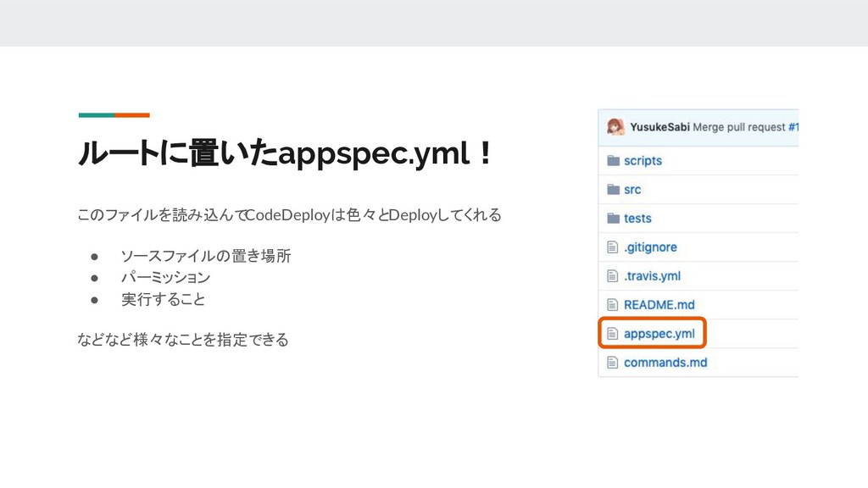Screen dimensions: 868x488
Task: Open the YusukeSabi author name link
Action: click(659, 127)
